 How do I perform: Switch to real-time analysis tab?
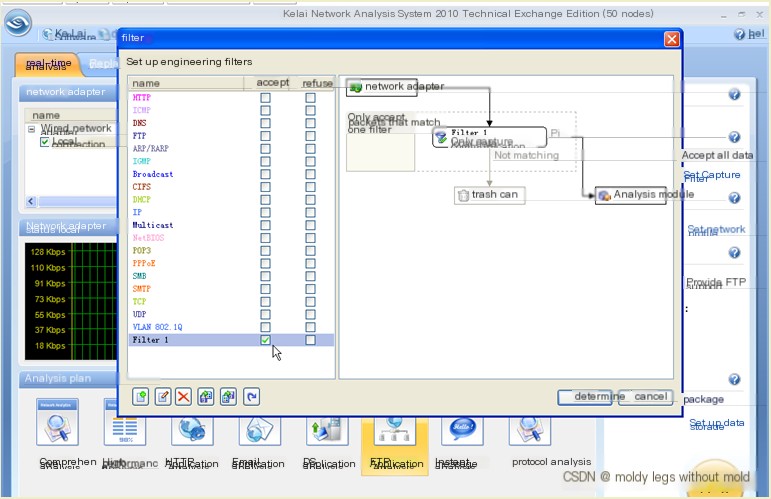[x=48, y=65]
